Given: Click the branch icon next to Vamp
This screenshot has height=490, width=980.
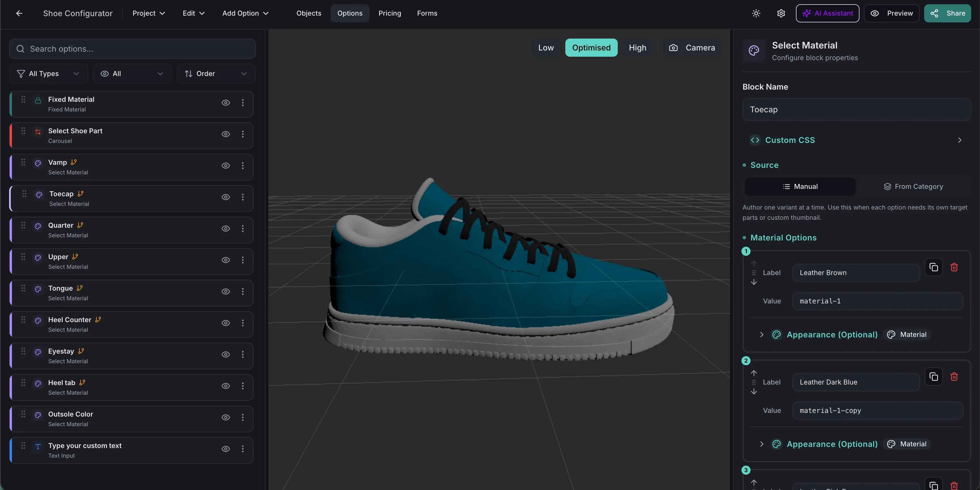Looking at the screenshot, I should coord(74,162).
